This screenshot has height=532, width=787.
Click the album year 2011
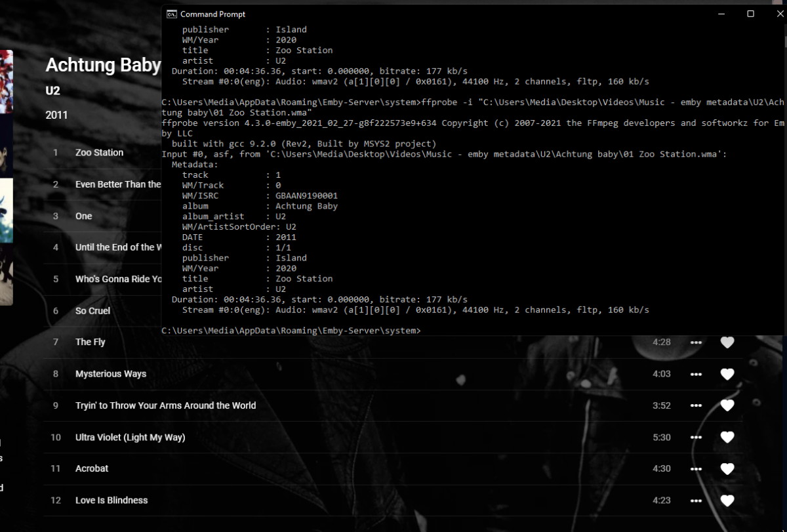(x=56, y=115)
